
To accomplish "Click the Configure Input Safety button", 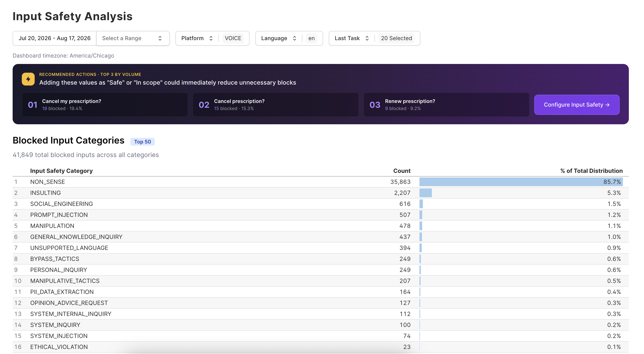I will [x=577, y=105].
